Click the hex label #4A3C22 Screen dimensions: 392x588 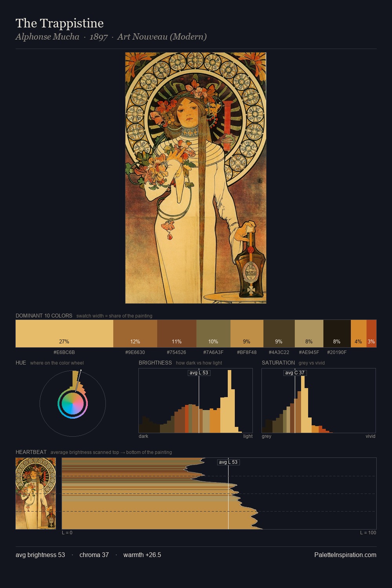point(279,352)
